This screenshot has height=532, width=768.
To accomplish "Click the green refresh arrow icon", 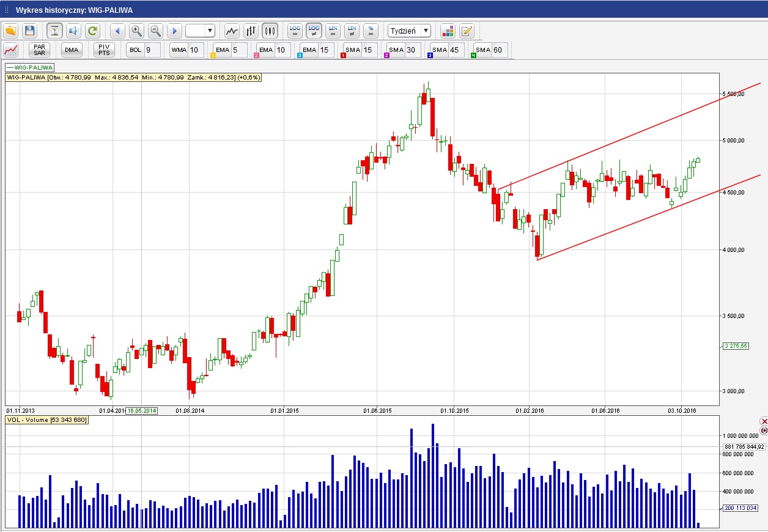I will click(x=92, y=31).
